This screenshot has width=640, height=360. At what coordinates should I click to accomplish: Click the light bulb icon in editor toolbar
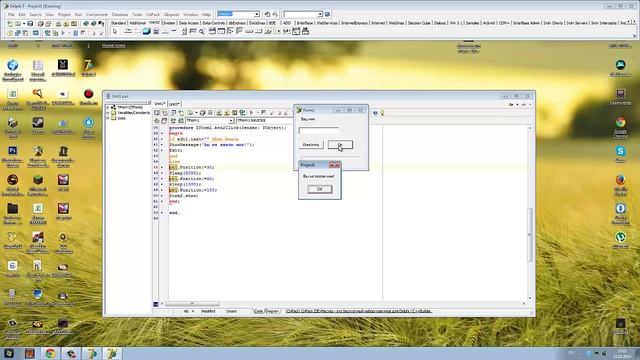[x=382, y=113]
